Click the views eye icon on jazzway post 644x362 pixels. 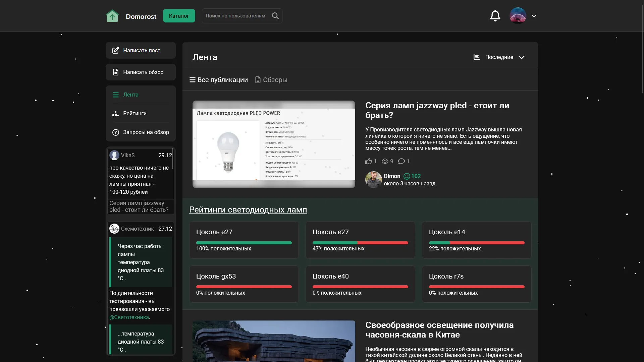coord(385,161)
